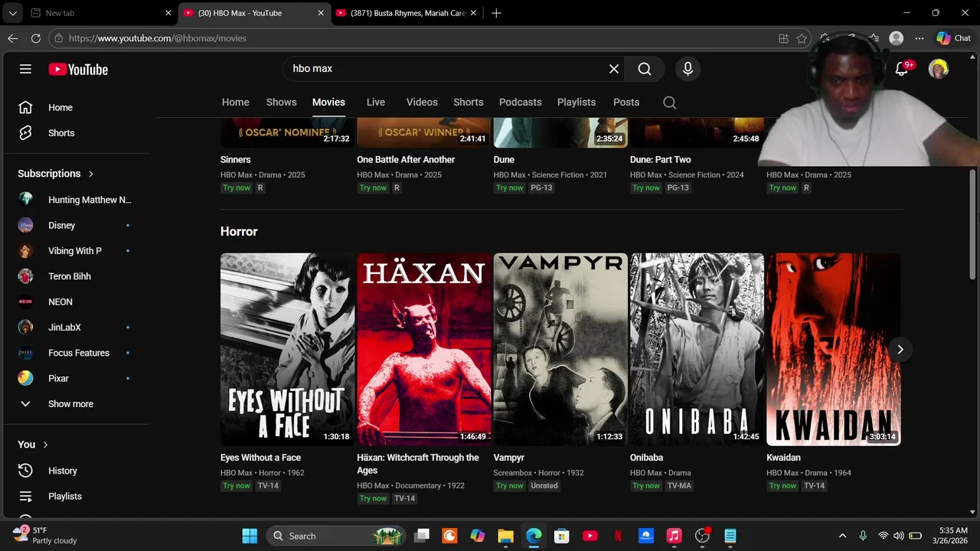Expand the You section chevron
The height and width of the screenshot is (551, 980).
click(45, 445)
